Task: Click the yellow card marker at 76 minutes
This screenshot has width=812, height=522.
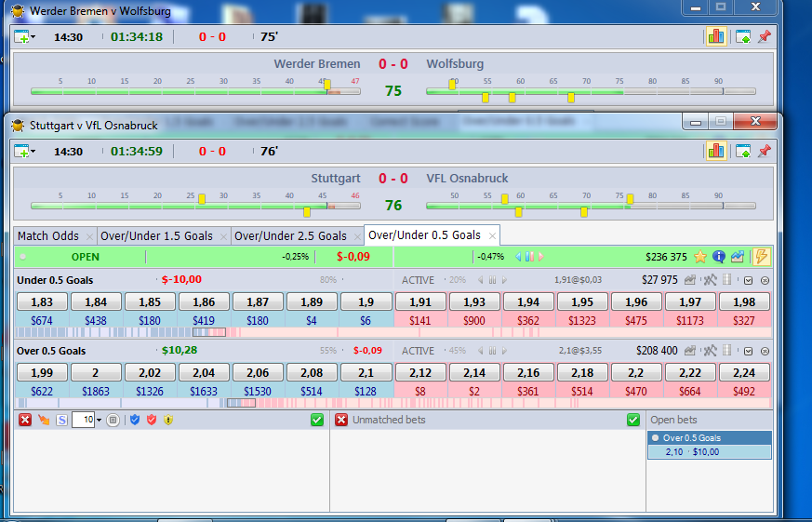Action: point(630,199)
